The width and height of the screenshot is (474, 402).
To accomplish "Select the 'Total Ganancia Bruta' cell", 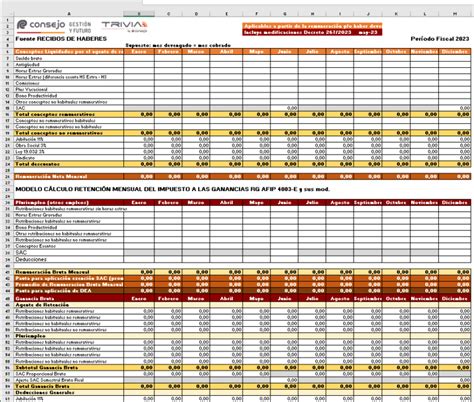I will tap(69, 386).
